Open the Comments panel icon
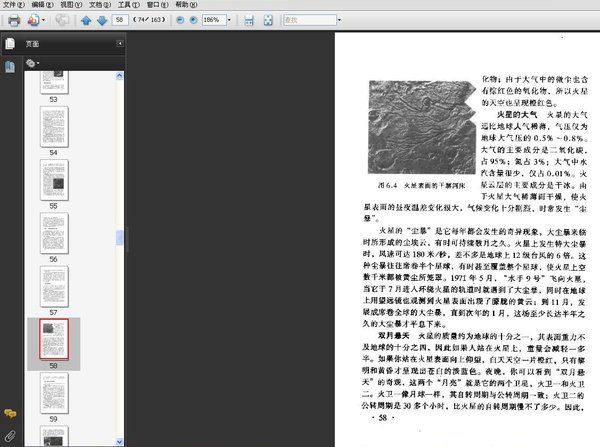Screen dimensions: 600x447 tap(9, 413)
